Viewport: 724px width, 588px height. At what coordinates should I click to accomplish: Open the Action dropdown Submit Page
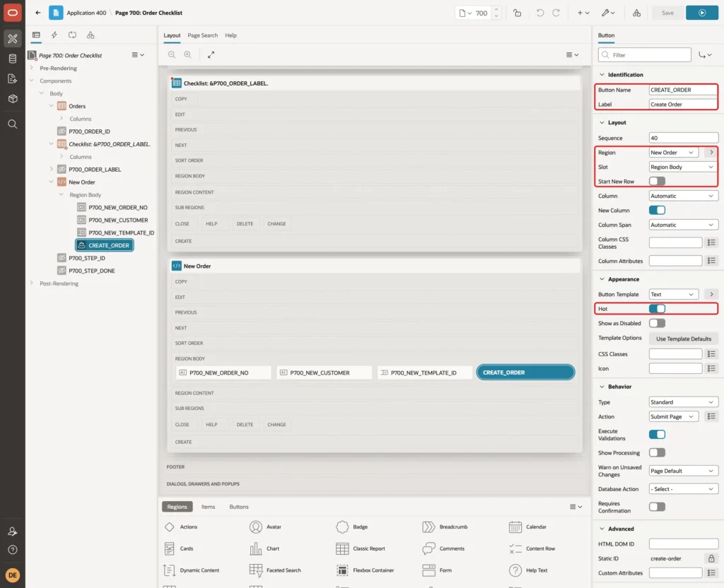[673, 416]
